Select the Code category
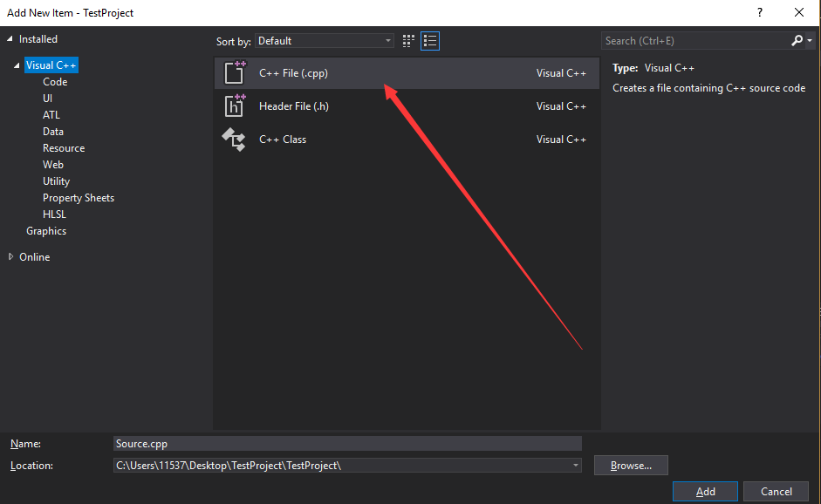The width and height of the screenshot is (821, 504). point(55,82)
